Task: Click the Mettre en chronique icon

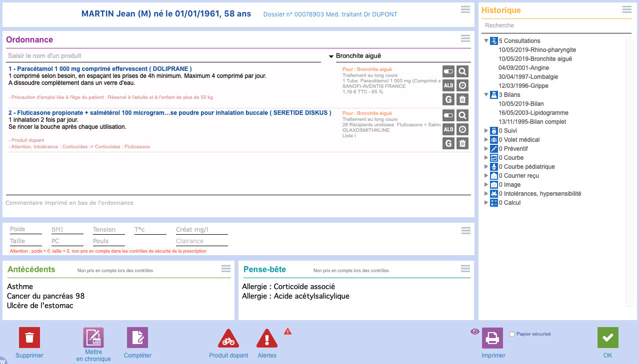Action: coord(93,338)
